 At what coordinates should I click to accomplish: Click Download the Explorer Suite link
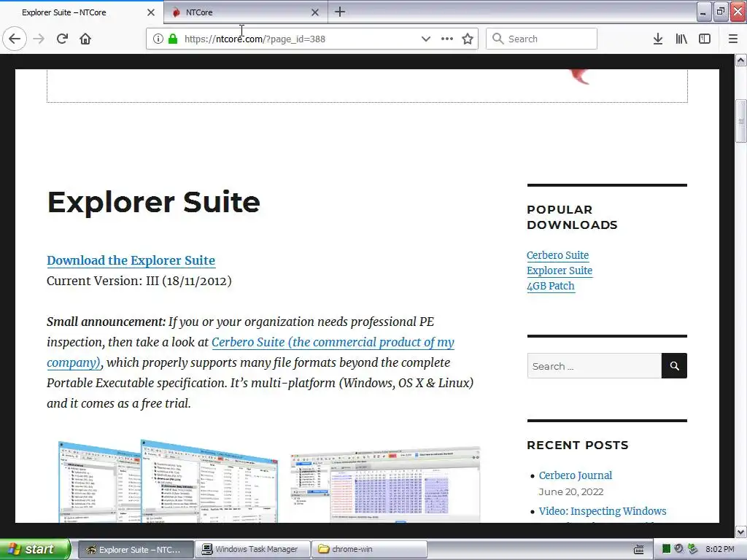click(x=131, y=260)
